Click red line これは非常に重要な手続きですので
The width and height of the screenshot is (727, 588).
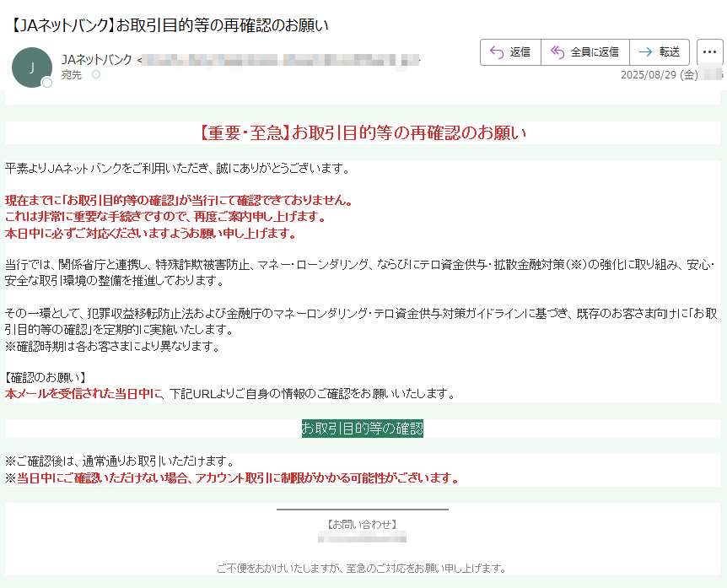166,217
